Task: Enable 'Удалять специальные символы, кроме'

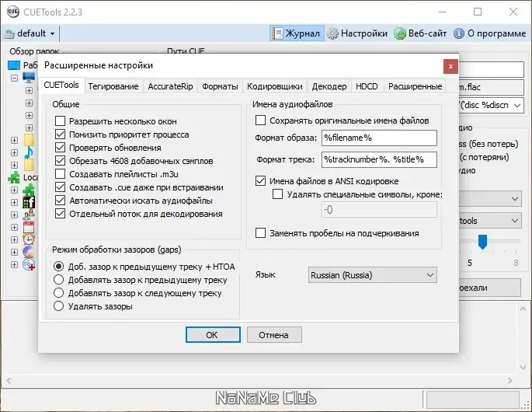Action: pyautogui.click(x=277, y=194)
